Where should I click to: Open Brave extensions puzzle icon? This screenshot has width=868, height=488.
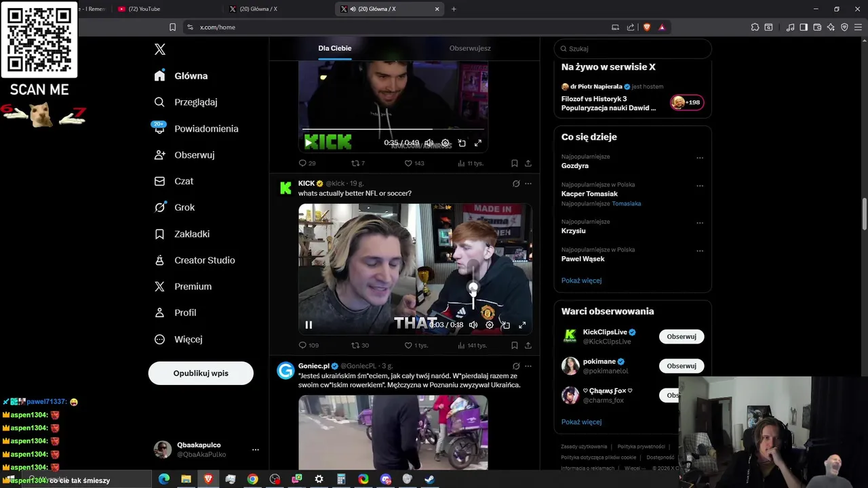tap(755, 27)
